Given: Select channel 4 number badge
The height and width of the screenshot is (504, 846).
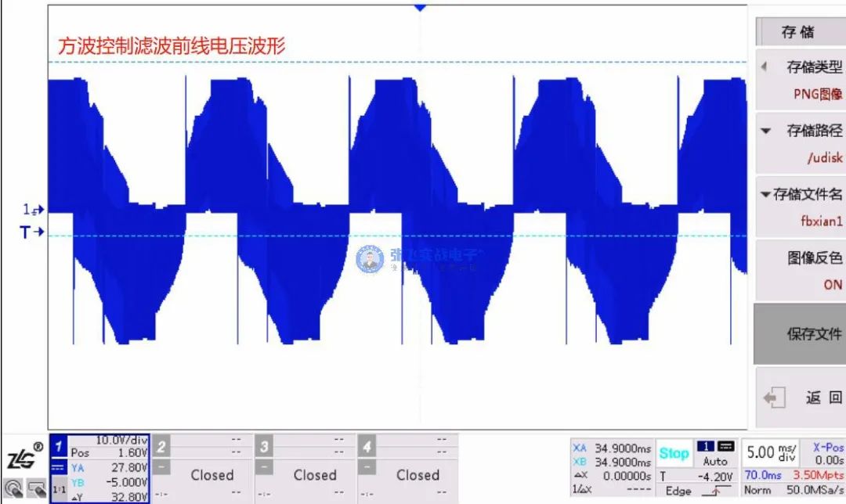Looking at the screenshot, I should pyautogui.click(x=367, y=447).
